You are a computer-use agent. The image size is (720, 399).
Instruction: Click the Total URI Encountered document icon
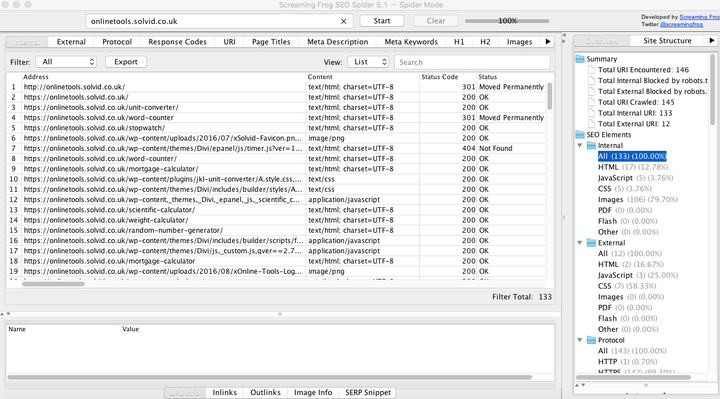click(591, 70)
